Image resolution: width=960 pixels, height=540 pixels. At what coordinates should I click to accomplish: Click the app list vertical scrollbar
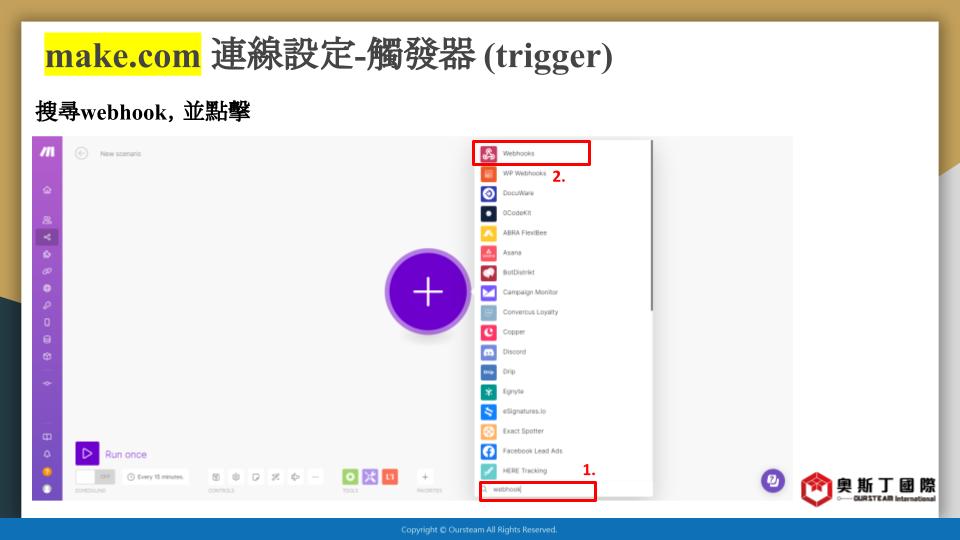(651, 225)
